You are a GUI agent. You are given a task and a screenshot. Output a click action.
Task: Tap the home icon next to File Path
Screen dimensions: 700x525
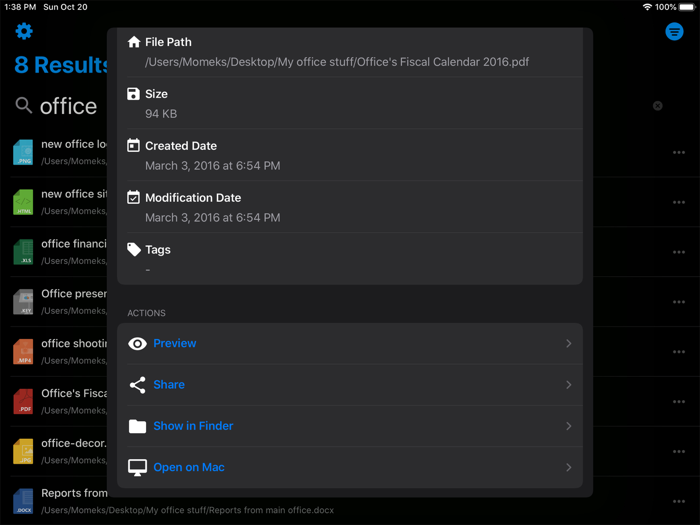point(133,42)
